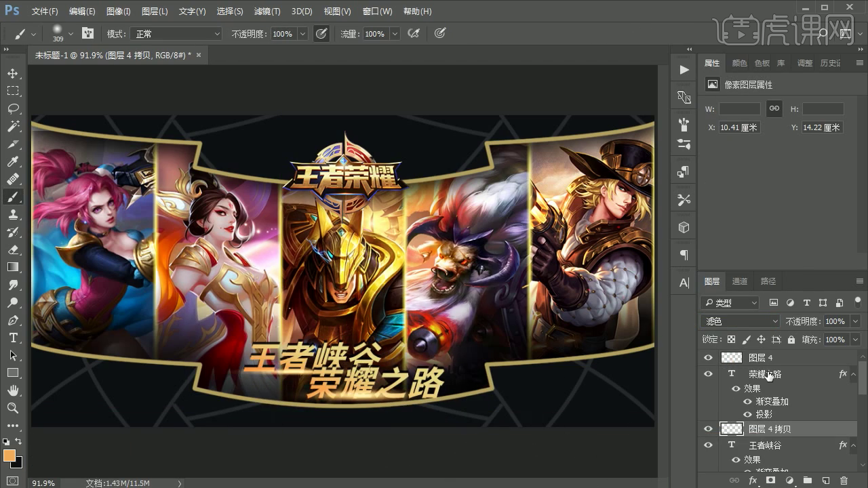Click the delete layer trash icon
868x488 pixels.
coord(844,480)
